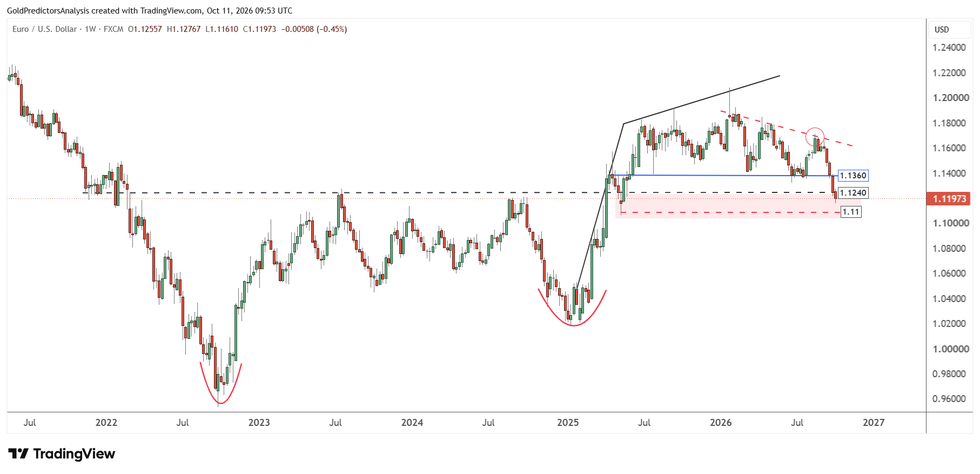Click the 2023 label on the time axis
The image size is (980, 474).
(x=259, y=423)
